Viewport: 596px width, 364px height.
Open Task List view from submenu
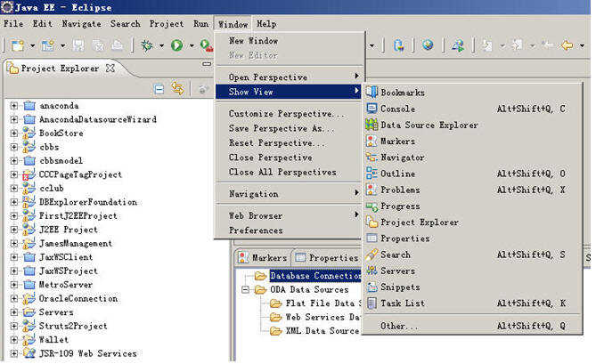point(472,303)
